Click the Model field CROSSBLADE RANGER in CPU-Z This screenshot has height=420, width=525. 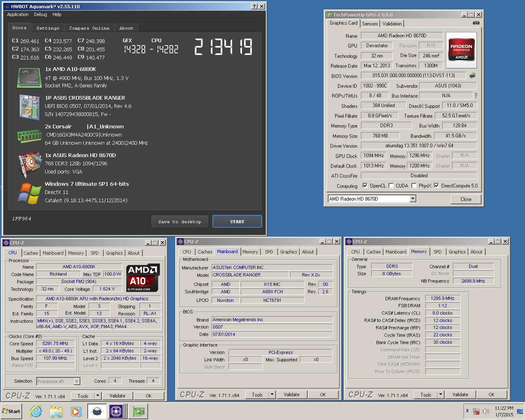tap(250, 275)
